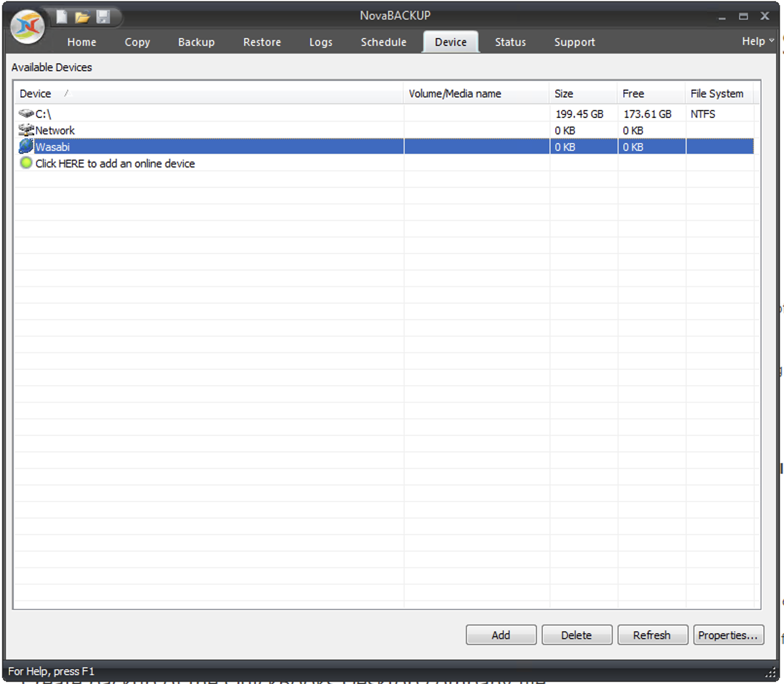This screenshot has height=684, width=784.
Task: Click the window resize grip in status bar
Action: point(770,673)
